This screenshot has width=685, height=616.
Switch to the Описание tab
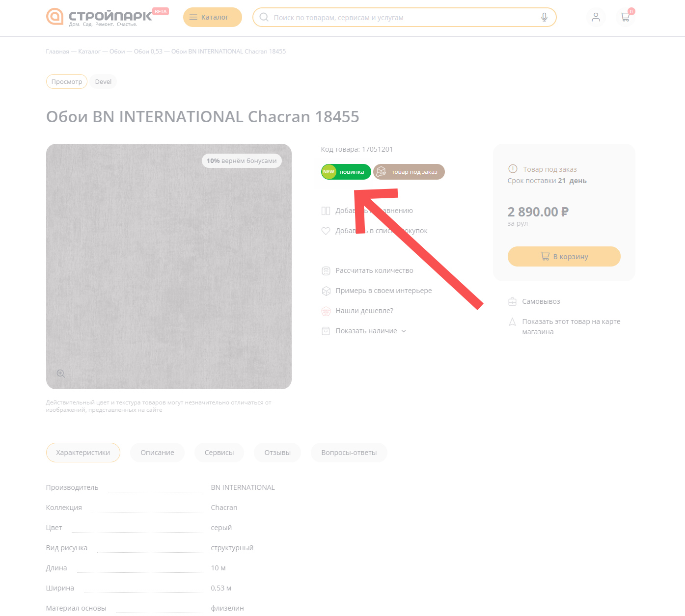tap(157, 453)
